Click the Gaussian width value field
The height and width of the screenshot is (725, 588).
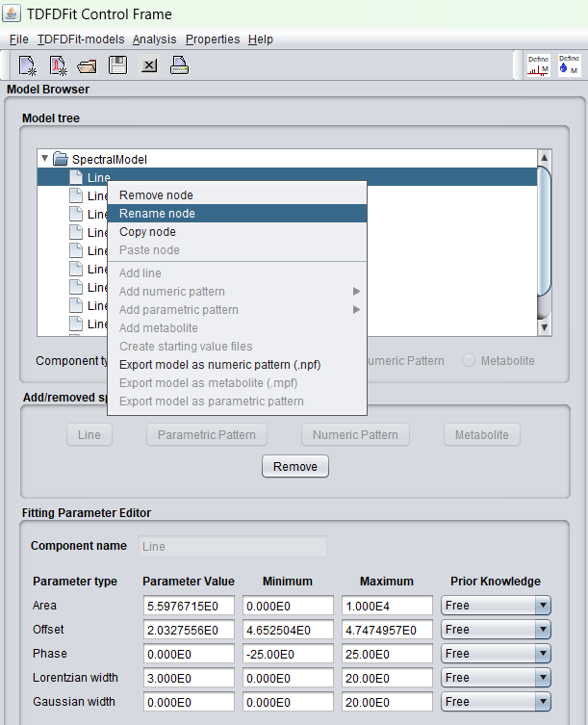click(x=189, y=702)
